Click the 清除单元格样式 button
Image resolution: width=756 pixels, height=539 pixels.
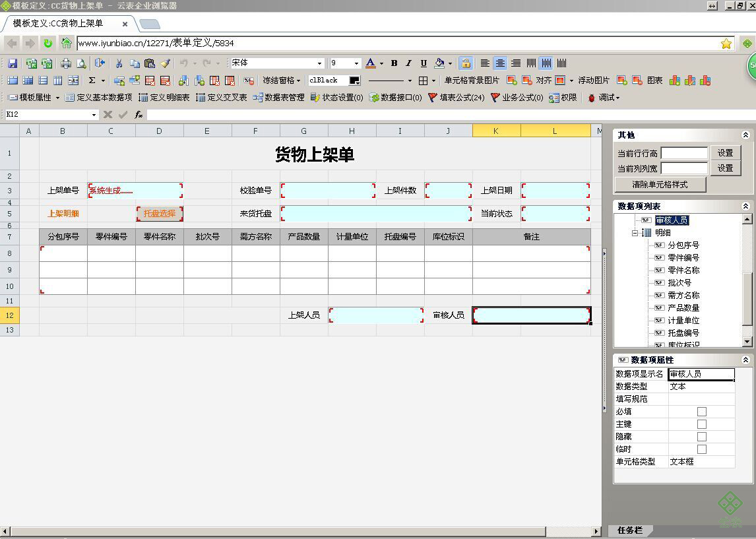coord(660,185)
